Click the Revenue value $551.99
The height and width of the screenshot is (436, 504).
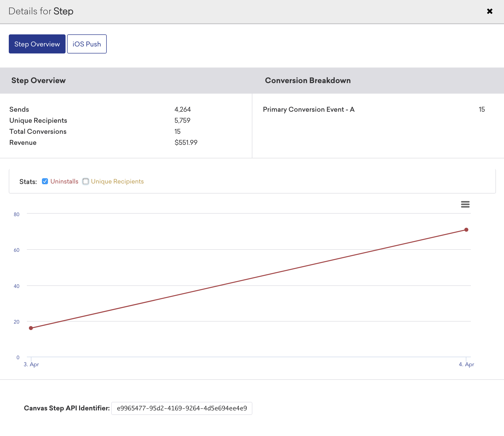tap(186, 143)
